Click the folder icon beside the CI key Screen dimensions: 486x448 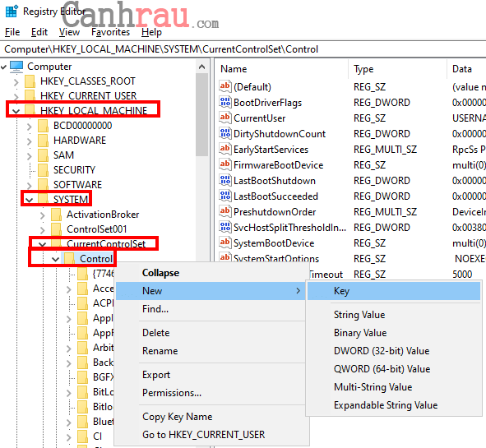point(82,436)
